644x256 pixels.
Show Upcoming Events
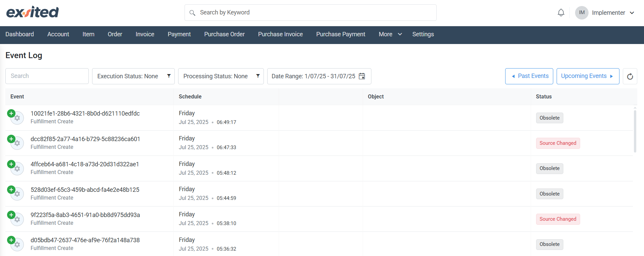[588, 76]
